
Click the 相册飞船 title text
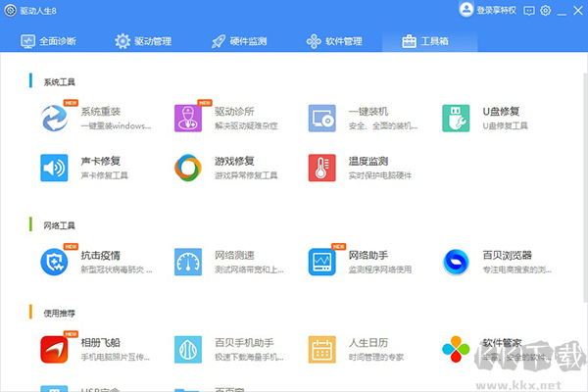(x=101, y=343)
